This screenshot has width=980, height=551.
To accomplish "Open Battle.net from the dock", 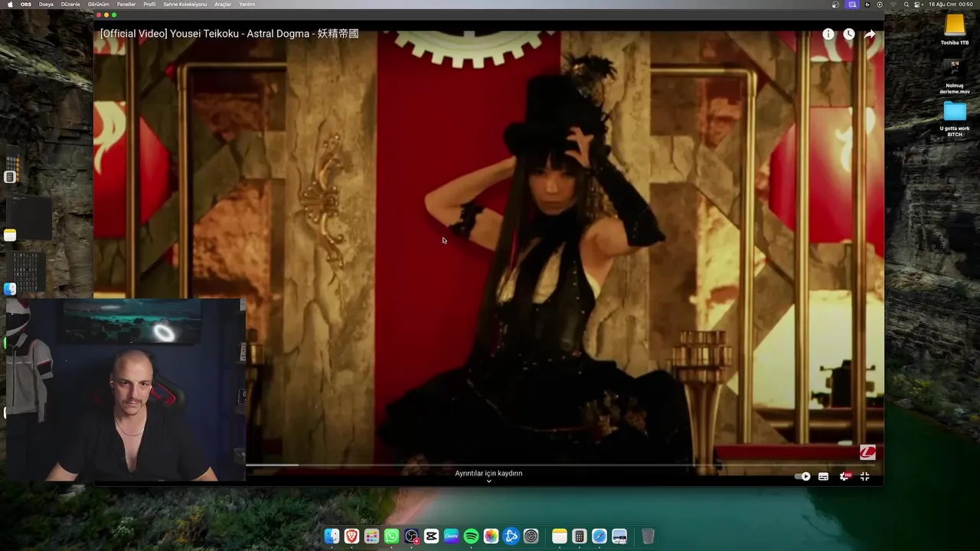I will (x=511, y=536).
